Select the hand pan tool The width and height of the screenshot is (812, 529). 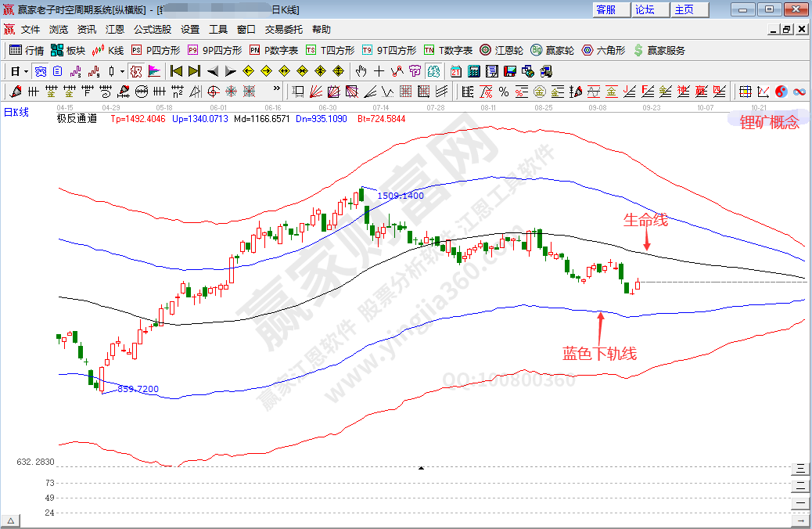coord(361,71)
